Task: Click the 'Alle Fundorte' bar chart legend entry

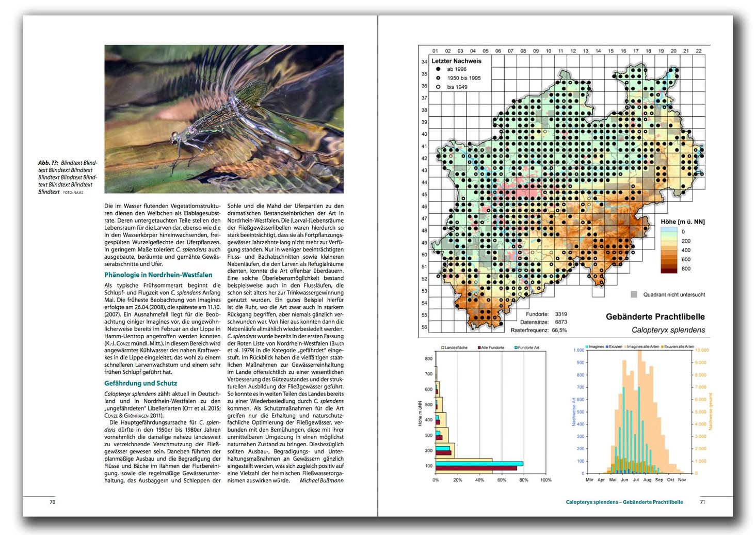Action: point(491,348)
